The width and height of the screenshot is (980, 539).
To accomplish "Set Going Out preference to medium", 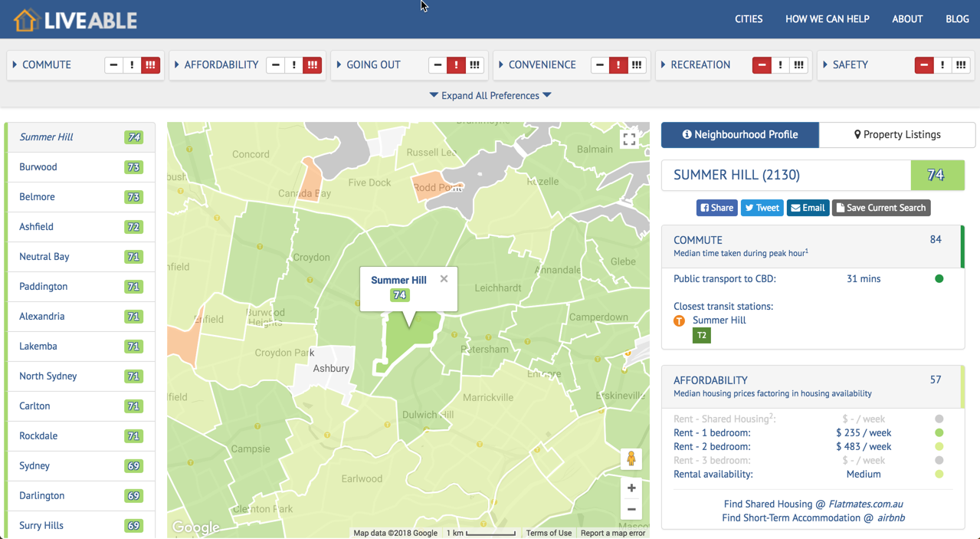I will tap(456, 65).
